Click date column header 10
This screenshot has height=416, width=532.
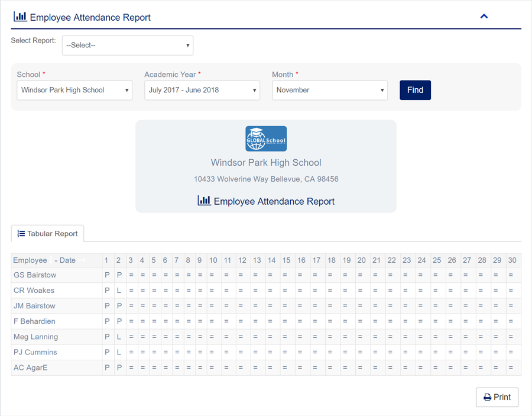point(214,260)
